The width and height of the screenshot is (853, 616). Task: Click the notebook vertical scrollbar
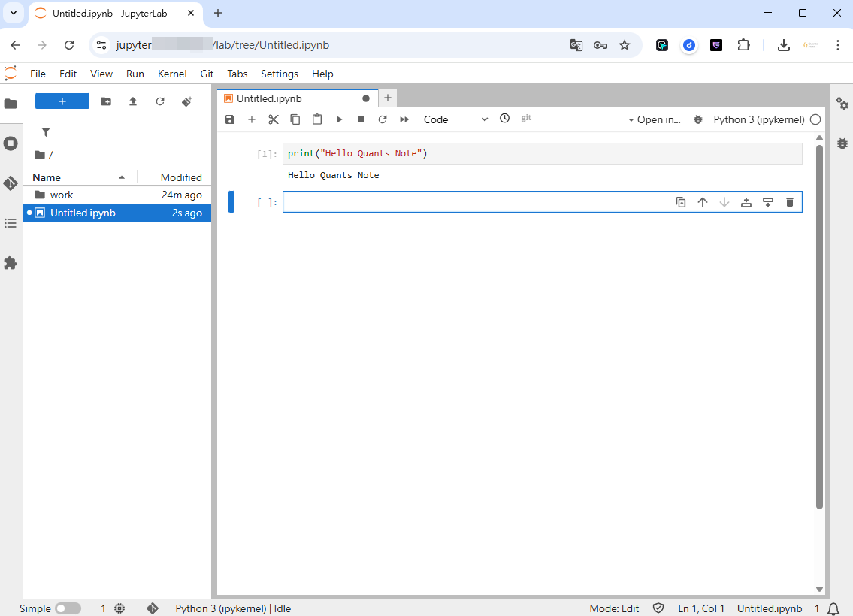(x=819, y=326)
